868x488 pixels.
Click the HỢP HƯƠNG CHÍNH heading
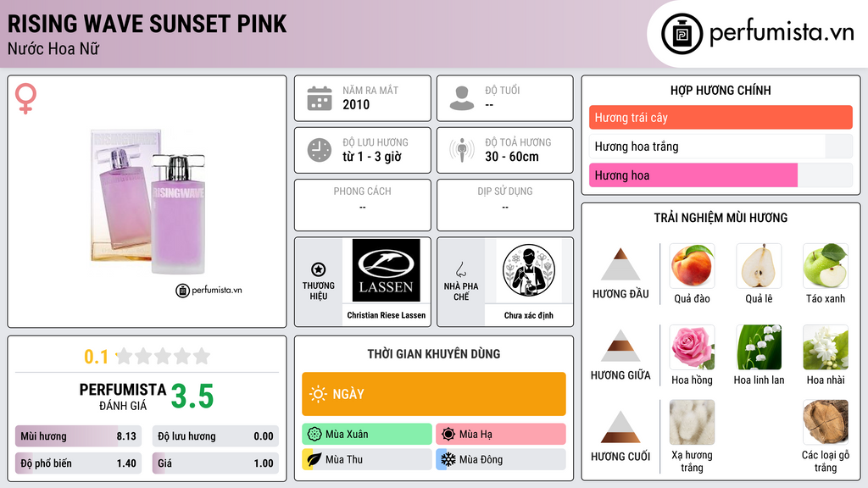pos(721,90)
